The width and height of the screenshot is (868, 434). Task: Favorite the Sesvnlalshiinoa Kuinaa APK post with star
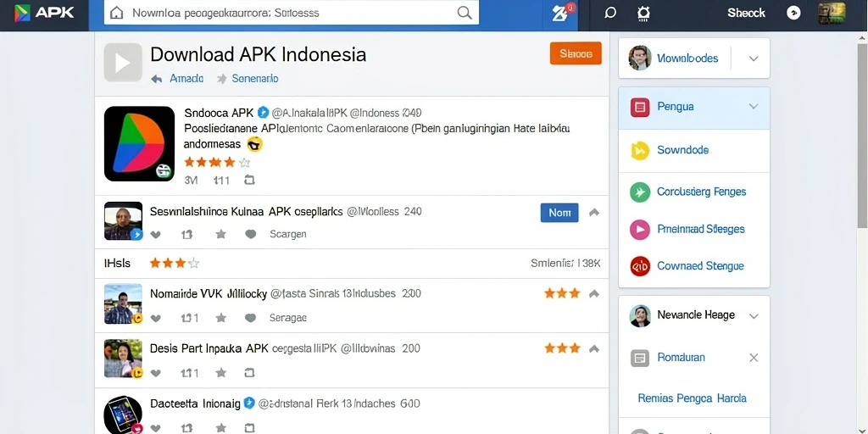click(x=221, y=234)
